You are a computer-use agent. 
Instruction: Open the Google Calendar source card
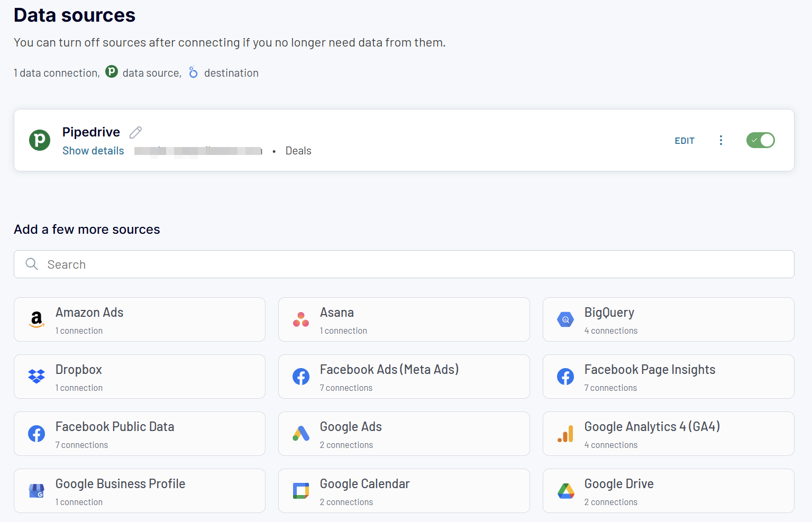coord(404,491)
